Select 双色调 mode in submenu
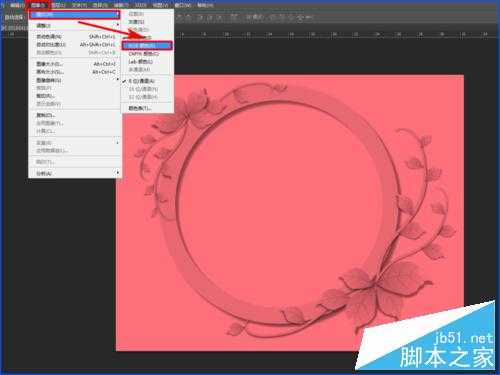Viewport: 500px width, 375px height. click(x=147, y=30)
